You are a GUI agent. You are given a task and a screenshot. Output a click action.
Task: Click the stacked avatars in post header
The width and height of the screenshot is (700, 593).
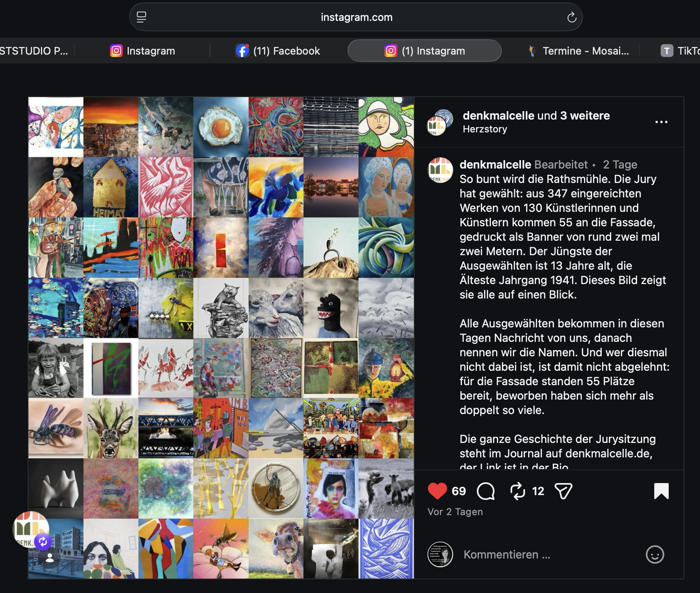pos(440,122)
